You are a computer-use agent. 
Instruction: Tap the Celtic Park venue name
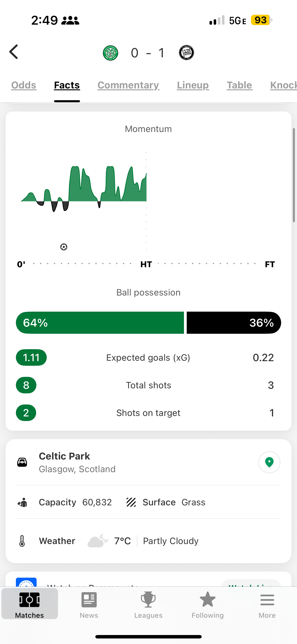click(x=64, y=456)
